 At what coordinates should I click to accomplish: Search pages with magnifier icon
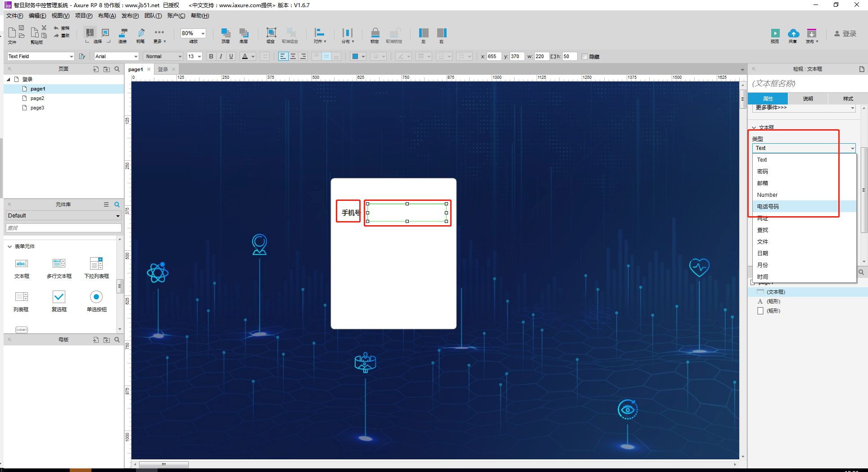click(x=117, y=69)
